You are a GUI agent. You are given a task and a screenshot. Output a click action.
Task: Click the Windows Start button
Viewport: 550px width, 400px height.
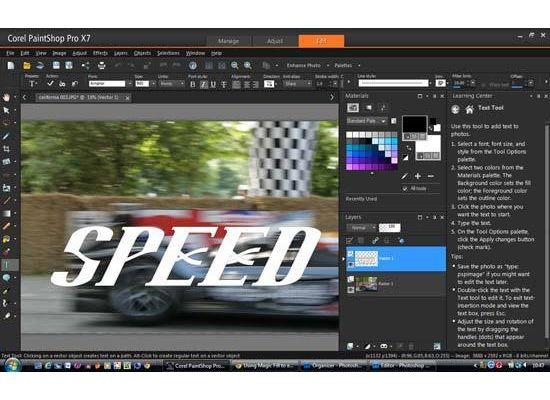click(x=12, y=365)
